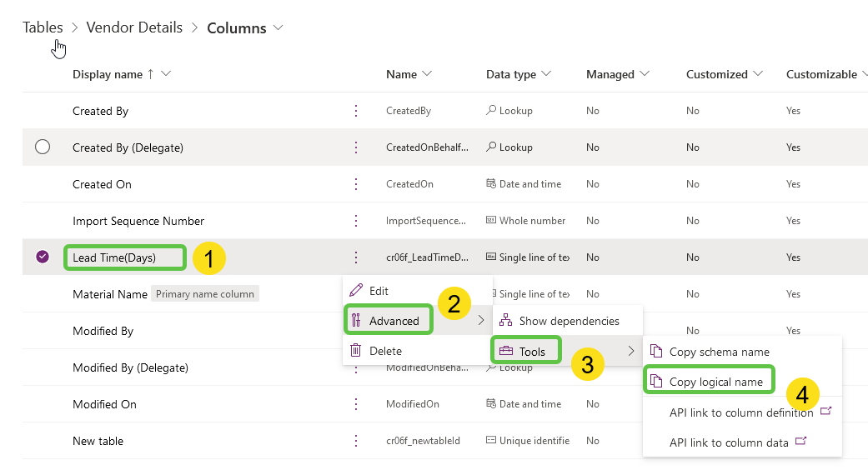Image resolution: width=868 pixels, height=470 pixels.
Task: Navigate to Tables in the breadcrumb
Action: point(43,27)
